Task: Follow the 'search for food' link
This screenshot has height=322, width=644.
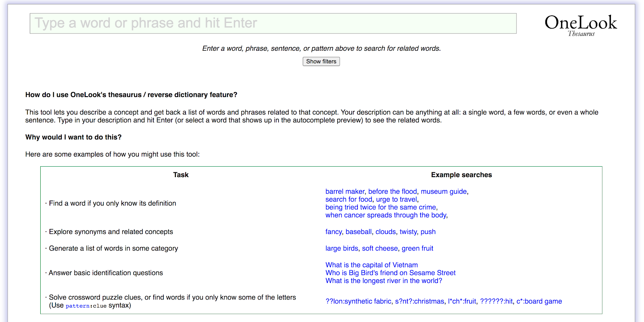Action: coord(349,199)
